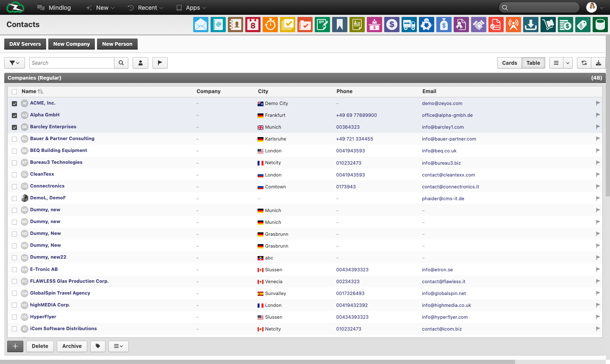Click the flag filter button near search
This screenshot has height=364, width=610.
(160, 63)
